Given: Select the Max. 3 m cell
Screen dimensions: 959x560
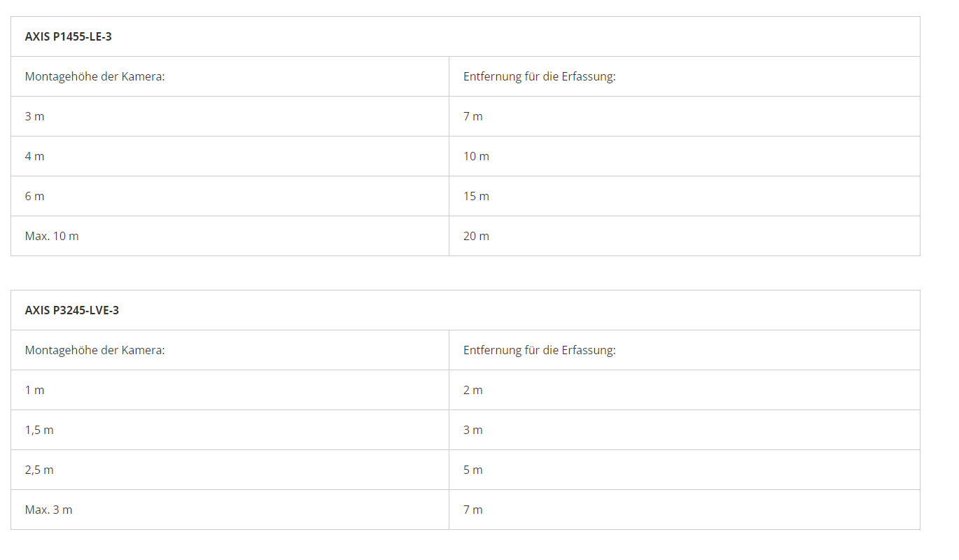Looking at the screenshot, I should 48,510.
